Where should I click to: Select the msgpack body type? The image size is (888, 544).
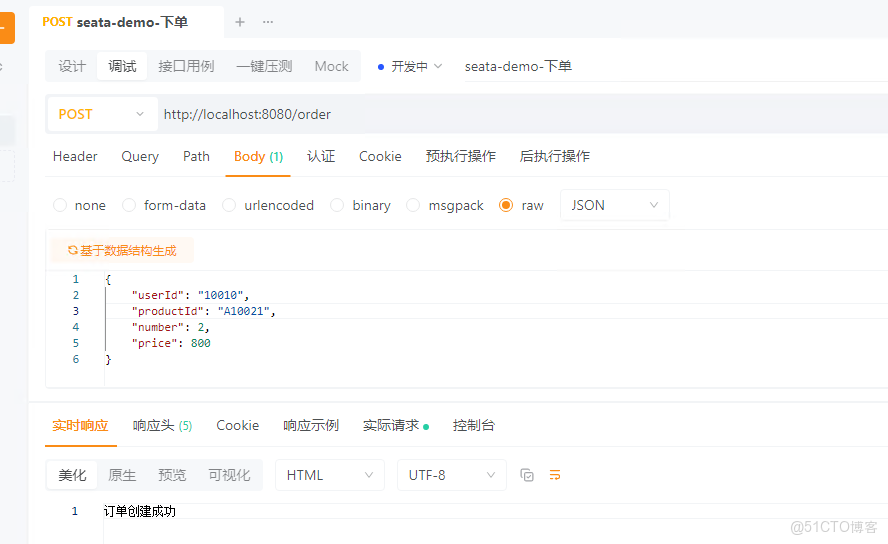(413, 205)
